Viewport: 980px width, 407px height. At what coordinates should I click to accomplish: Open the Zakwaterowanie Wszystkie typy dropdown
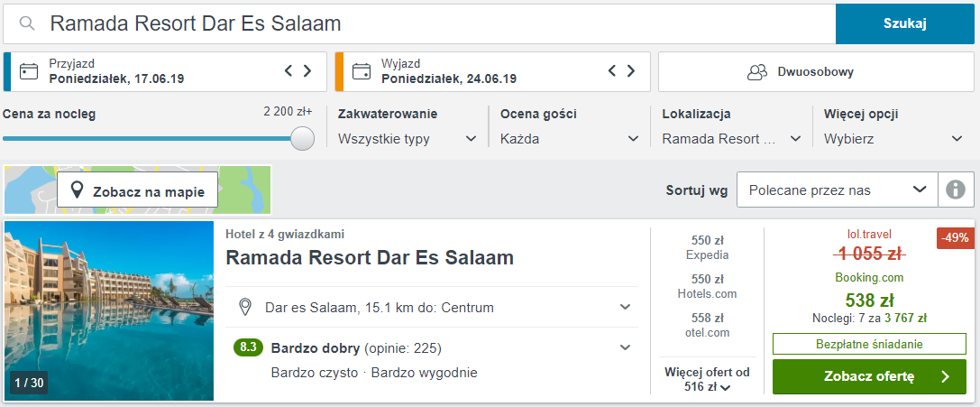[x=408, y=139]
